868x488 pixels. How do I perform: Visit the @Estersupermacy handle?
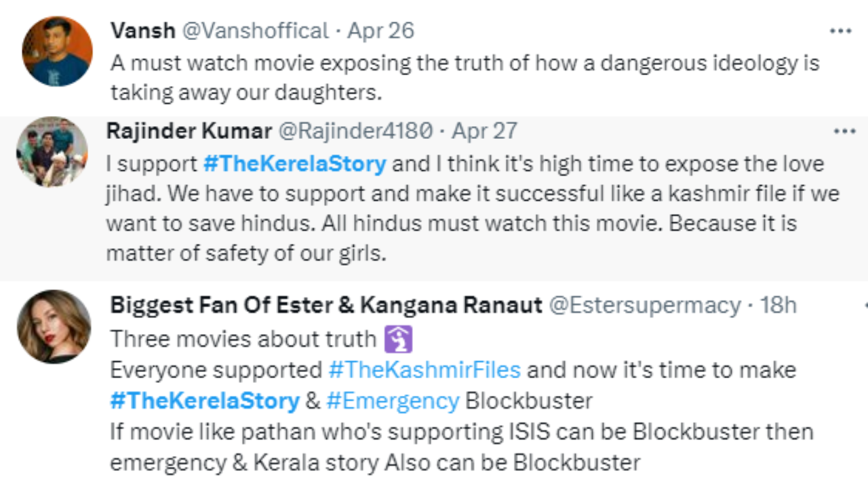click(644, 305)
